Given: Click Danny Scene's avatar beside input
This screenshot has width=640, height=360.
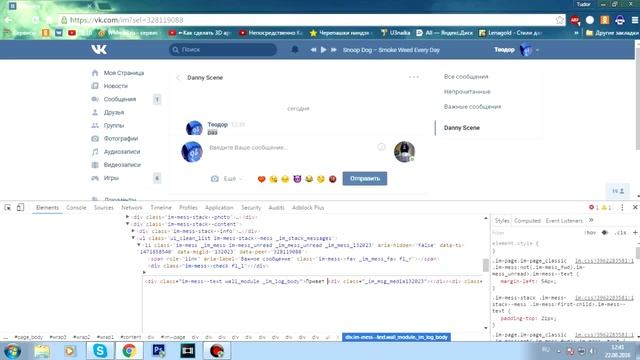Looking at the screenshot, I should [404, 152].
